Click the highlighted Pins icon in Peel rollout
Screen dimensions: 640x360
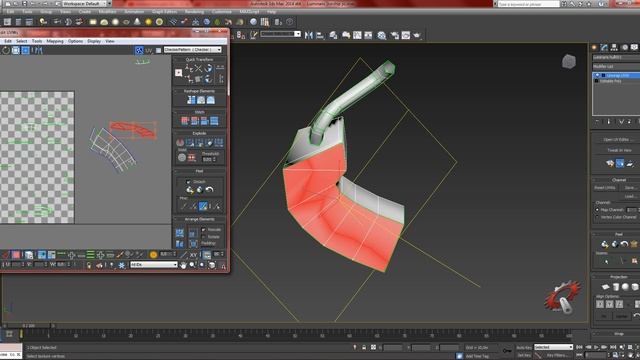(x=203, y=207)
